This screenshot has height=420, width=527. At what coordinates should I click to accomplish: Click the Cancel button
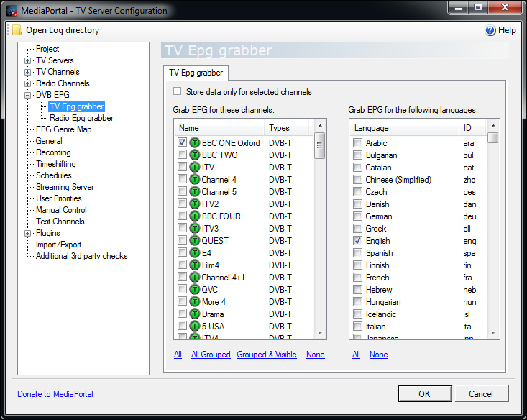click(x=481, y=394)
